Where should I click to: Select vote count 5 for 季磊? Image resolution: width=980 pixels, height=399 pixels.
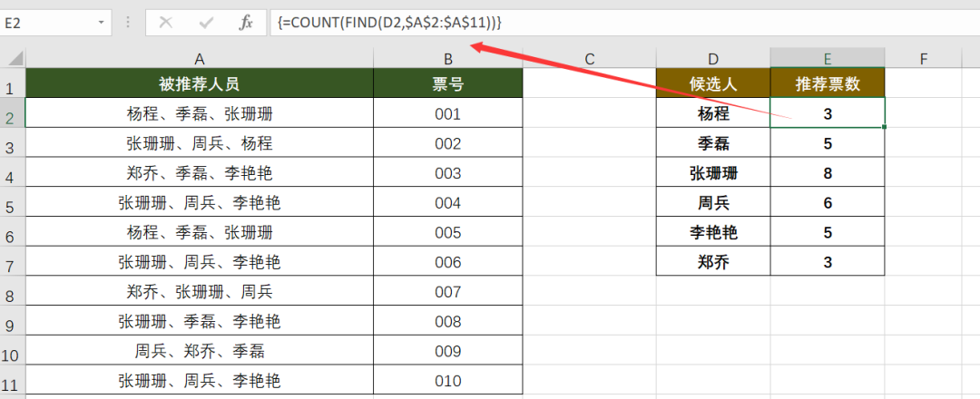[828, 143]
